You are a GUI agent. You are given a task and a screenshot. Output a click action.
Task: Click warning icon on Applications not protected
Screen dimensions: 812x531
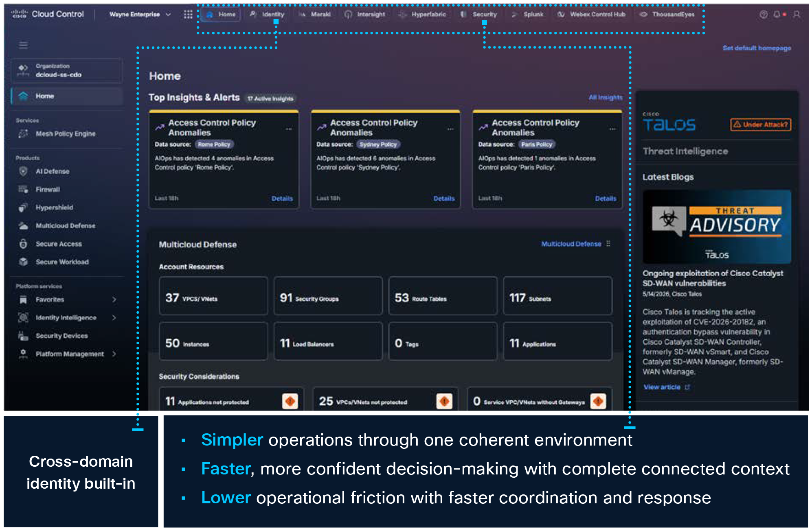[x=290, y=402]
